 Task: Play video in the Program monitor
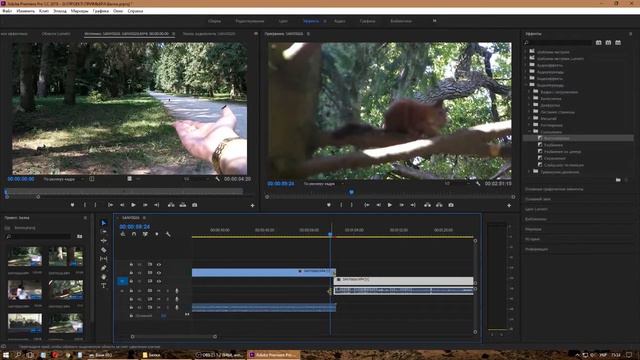[390, 205]
